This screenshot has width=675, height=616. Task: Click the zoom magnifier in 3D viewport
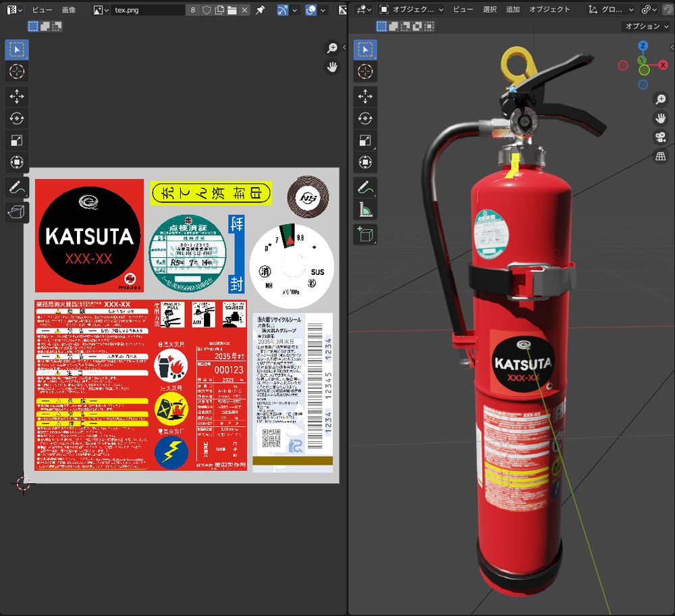coord(660,99)
